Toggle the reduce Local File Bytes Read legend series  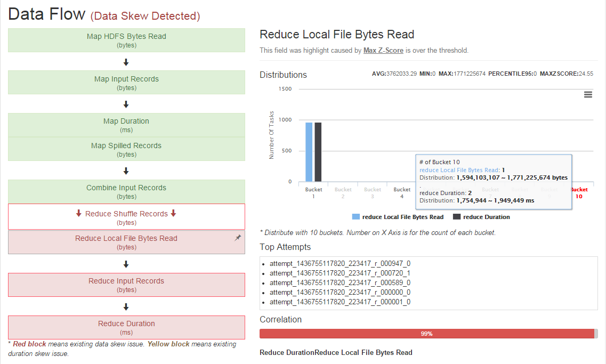[397, 217]
